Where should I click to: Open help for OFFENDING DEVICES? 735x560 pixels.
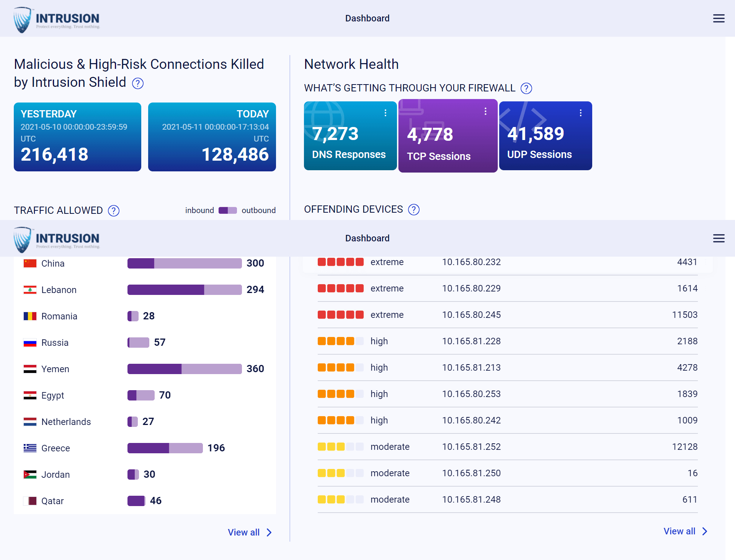(413, 210)
